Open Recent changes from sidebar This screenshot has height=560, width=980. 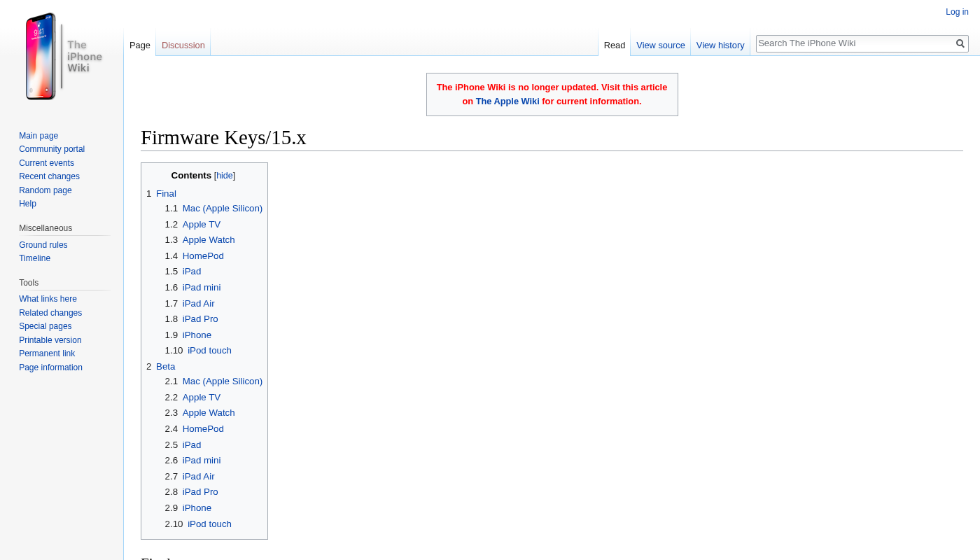49,176
